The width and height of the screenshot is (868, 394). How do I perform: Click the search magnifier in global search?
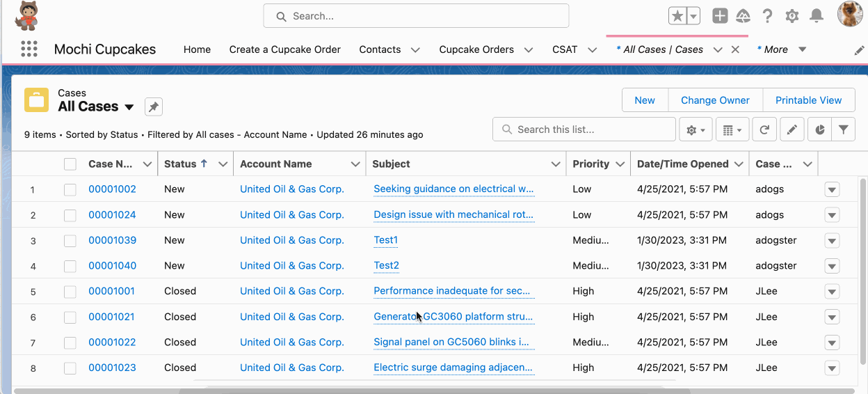tap(281, 16)
